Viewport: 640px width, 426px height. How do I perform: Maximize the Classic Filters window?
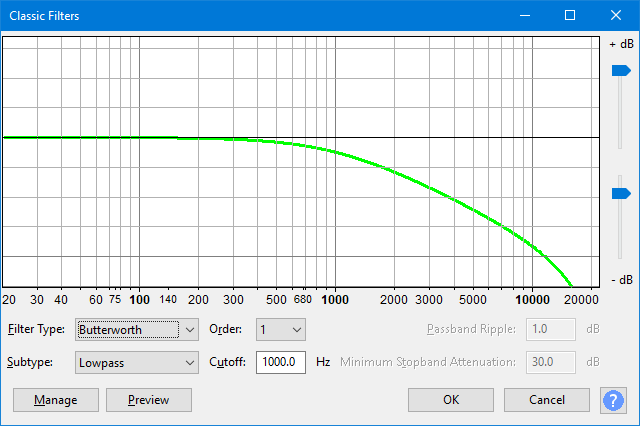click(570, 16)
